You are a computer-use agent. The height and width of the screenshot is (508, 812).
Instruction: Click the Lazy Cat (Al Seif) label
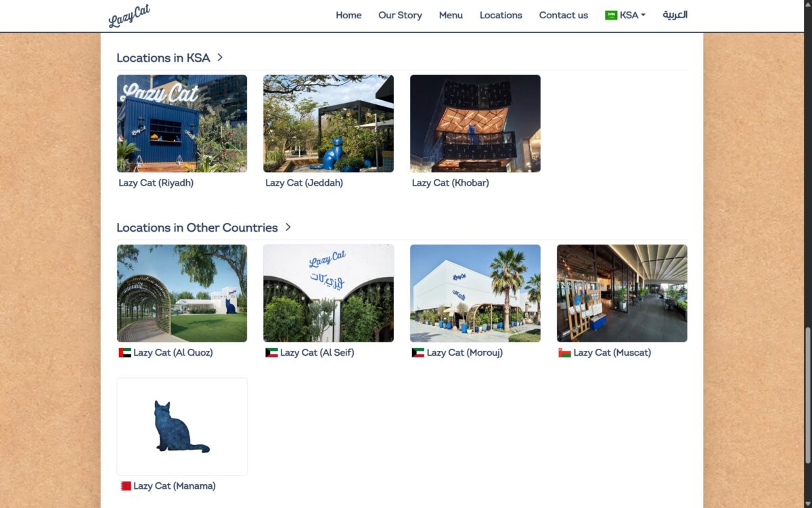(317, 353)
